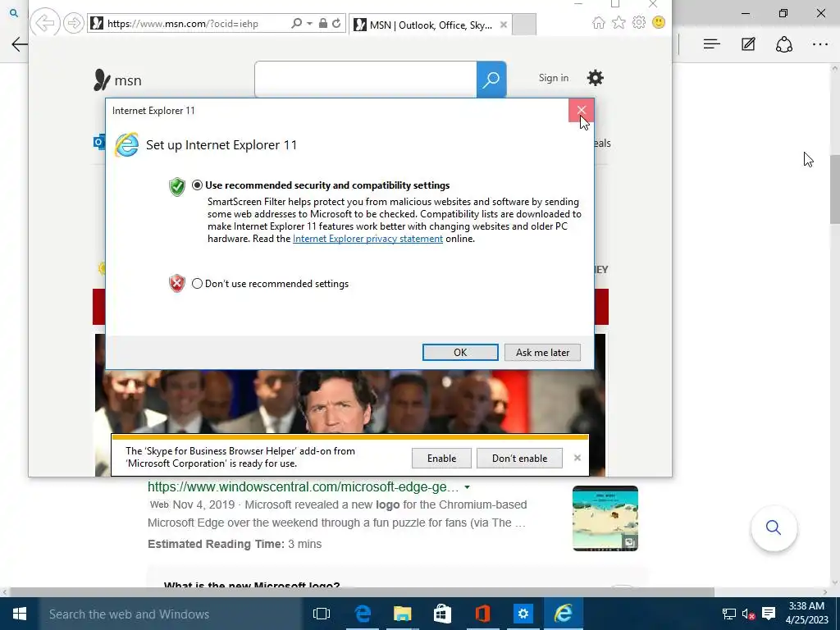Select Use recommended security and compatibility settings
Screen dimensions: 840x630
pyautogui.click(x=197, y=185)
